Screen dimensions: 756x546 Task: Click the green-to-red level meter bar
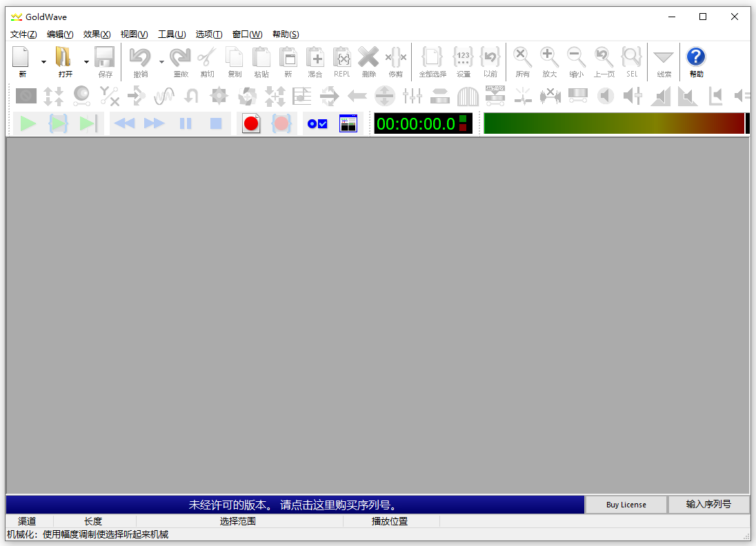point(614,123)
